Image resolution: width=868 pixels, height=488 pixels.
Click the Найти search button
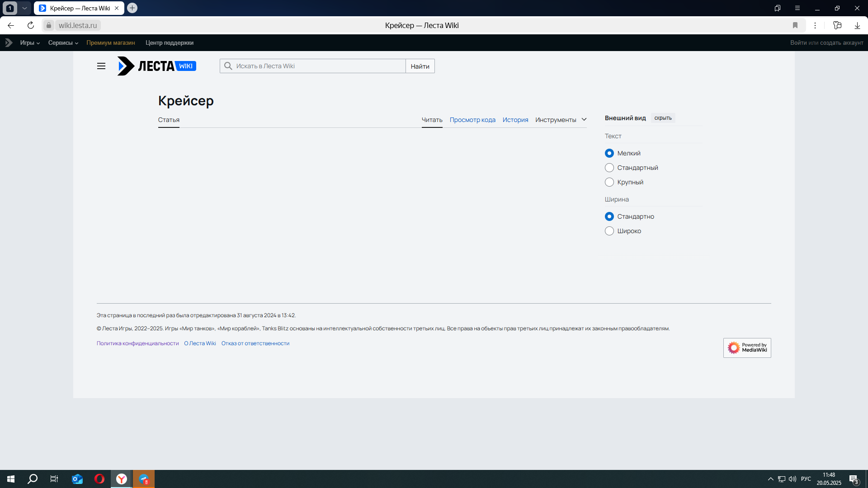(x=420, y=66)
